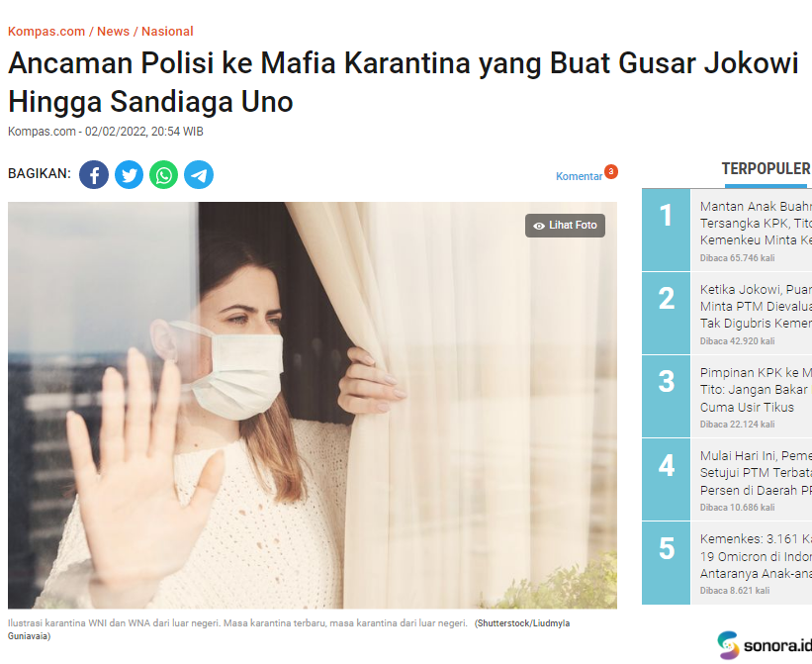Click the comment count badge
812x664 pixels.
pyautogui.click(x=611, y=171)
